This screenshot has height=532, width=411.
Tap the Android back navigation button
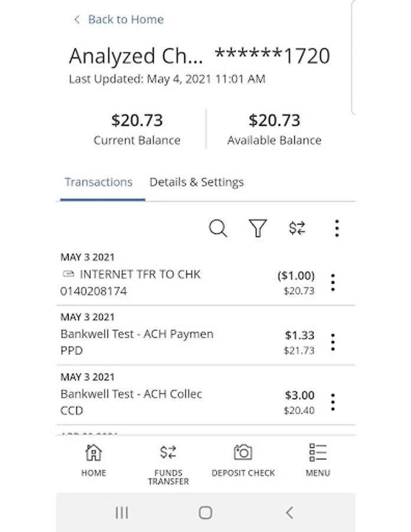pos(290,512)
